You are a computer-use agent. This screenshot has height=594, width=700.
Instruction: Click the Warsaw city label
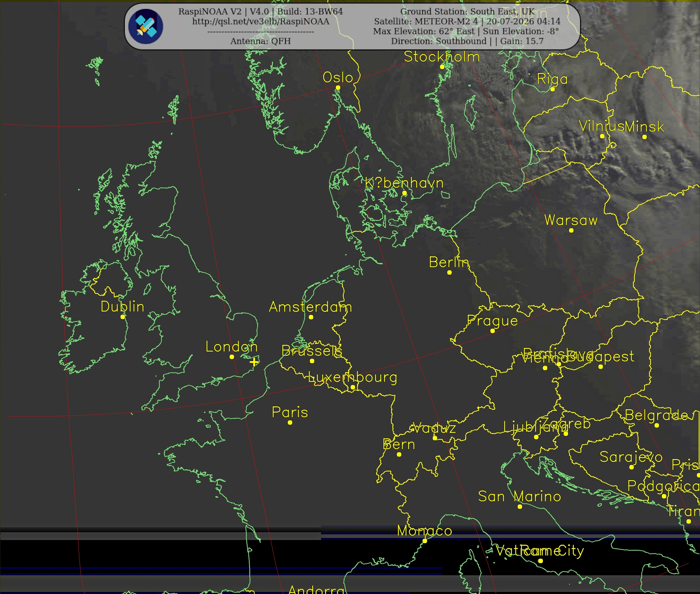coord(571,220)
